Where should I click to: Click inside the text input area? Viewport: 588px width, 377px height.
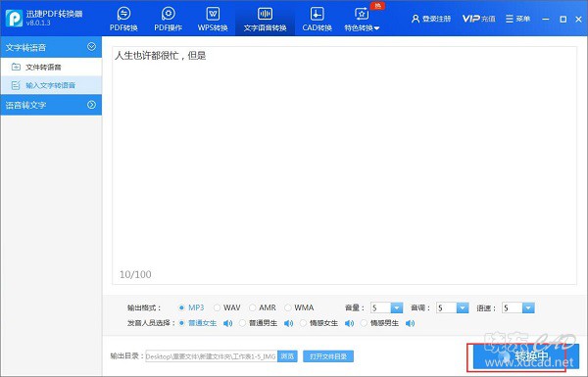tap(344, 165)
